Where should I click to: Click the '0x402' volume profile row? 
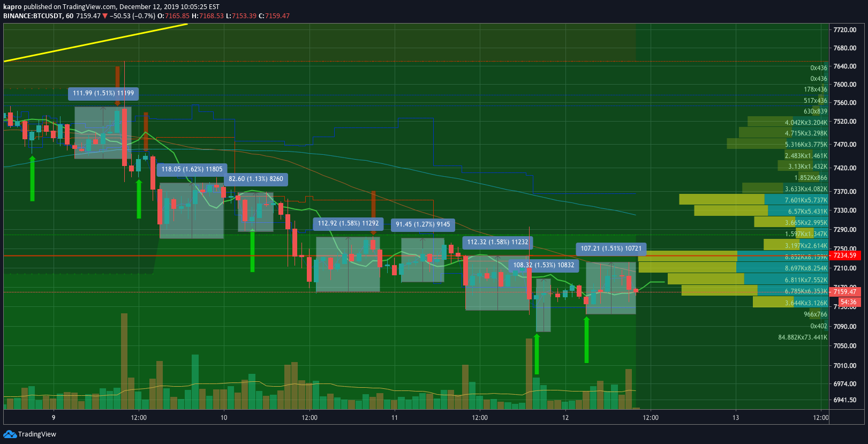[x=819, y=326]
